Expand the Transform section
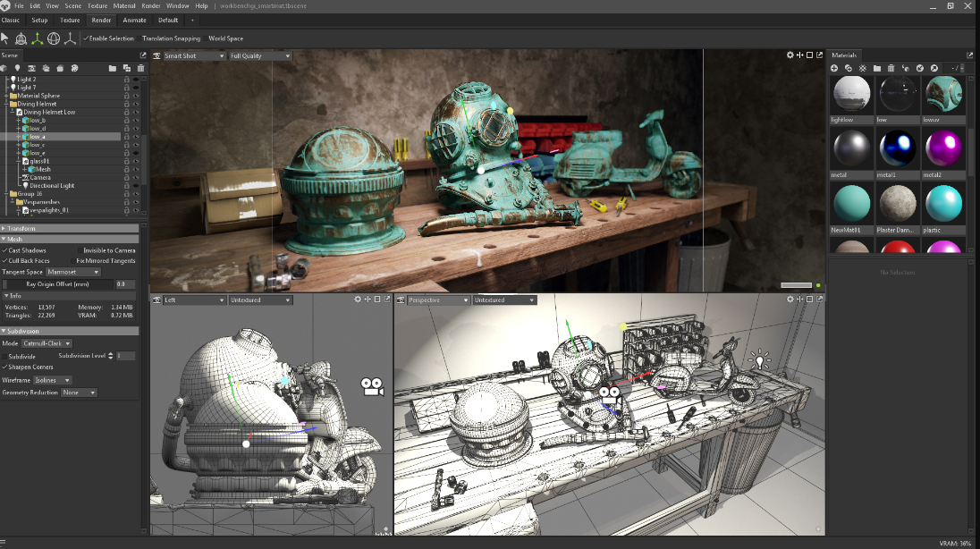This screenshot has height=549, width=980. [70, 228]
